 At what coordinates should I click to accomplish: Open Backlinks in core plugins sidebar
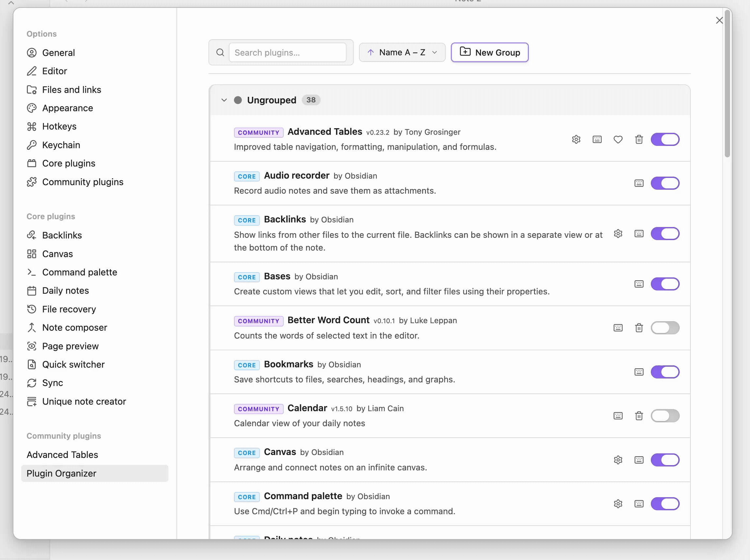(x=95, y=235)
